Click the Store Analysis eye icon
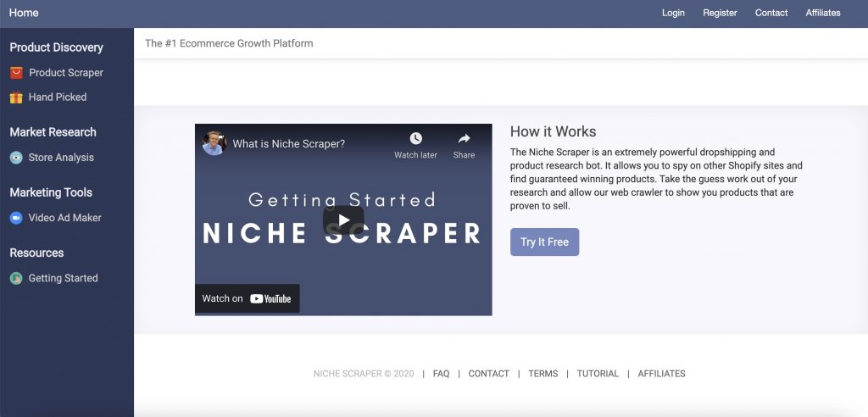 tap(16, 158)
